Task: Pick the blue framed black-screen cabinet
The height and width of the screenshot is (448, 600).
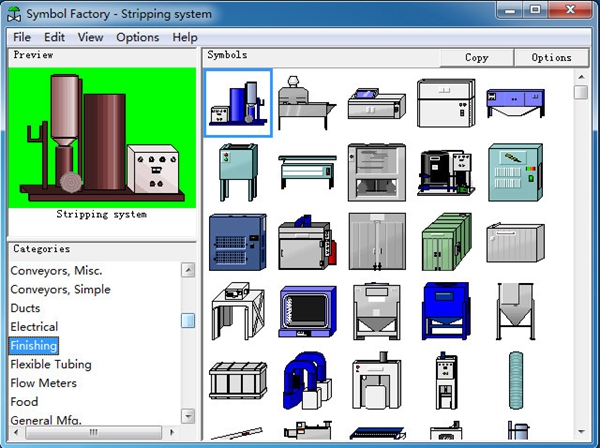Action: pyautogui.click(x=307, y=311)
